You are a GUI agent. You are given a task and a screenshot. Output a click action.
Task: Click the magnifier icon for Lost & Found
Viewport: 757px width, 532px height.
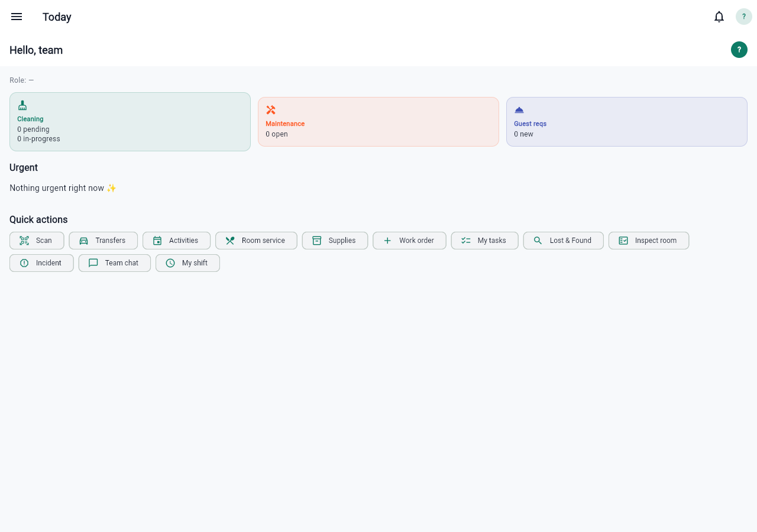pyautogui.click(x=538, y=241)
